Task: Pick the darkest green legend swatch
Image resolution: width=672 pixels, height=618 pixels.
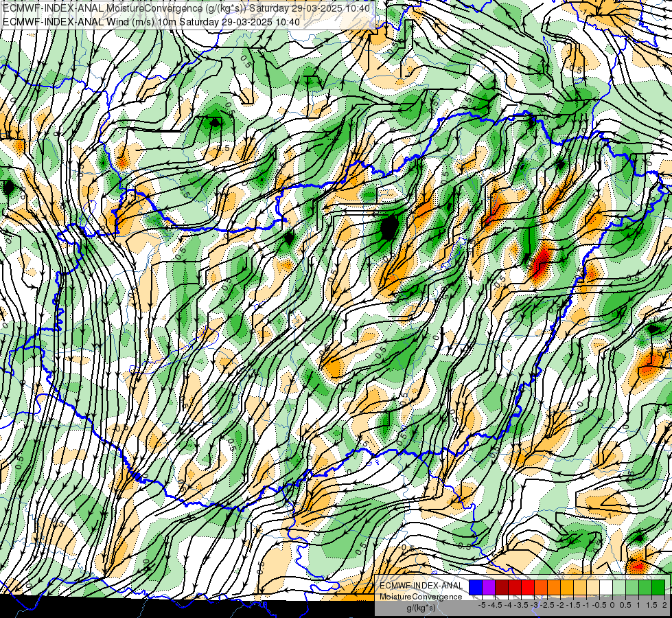Action: tap(658, 587)
